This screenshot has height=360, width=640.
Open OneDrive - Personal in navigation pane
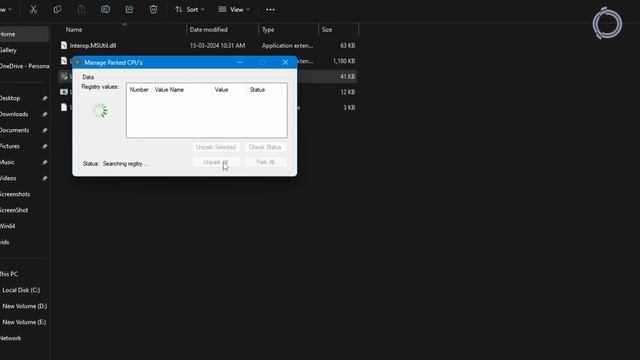pos(24,66)
